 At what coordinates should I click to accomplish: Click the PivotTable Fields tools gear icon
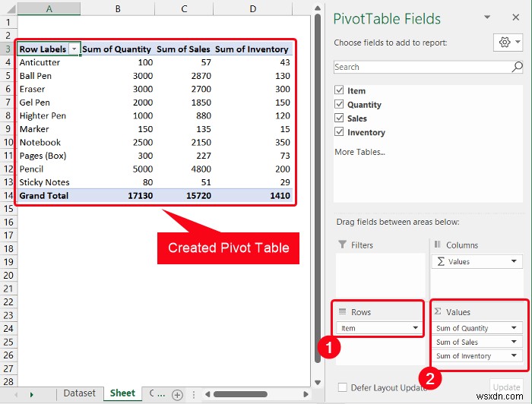505,43
